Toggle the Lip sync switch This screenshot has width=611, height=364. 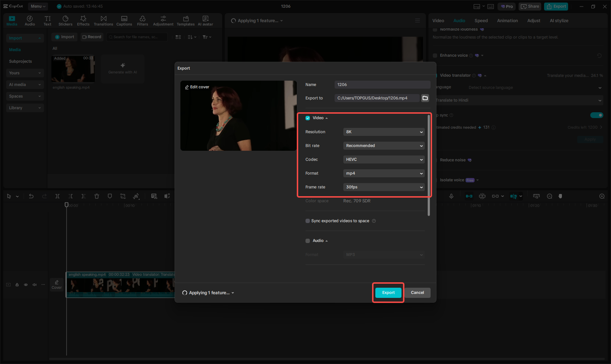coord(596,115)
